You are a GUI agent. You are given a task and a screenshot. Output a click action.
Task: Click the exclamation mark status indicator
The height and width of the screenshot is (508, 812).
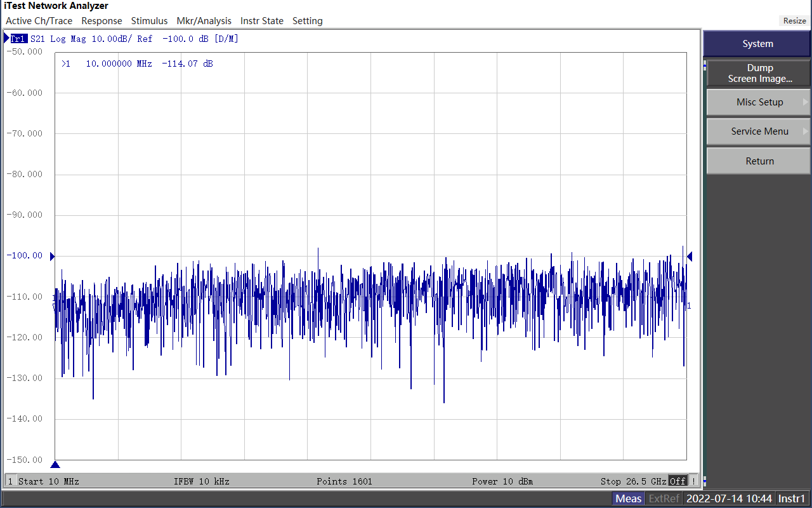point(693,481)
